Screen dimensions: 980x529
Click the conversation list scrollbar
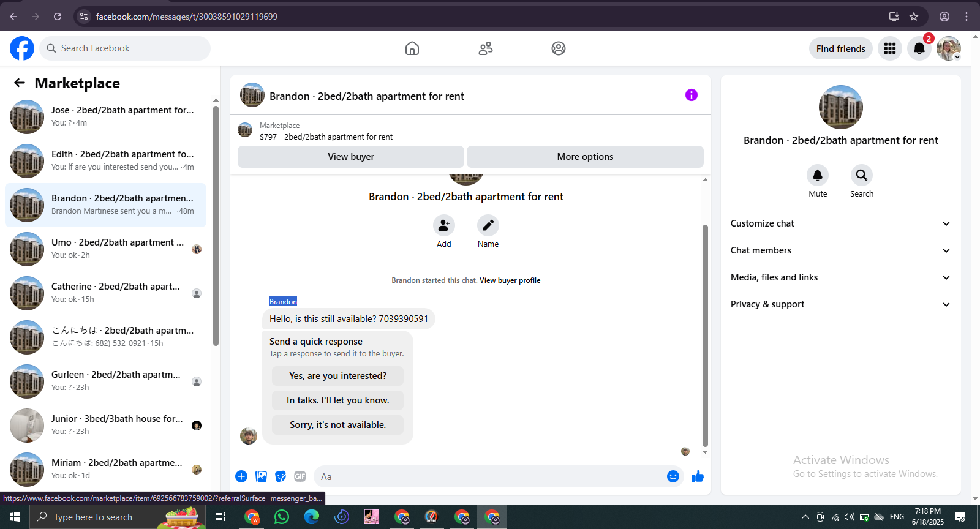pyautogui.click(x=216, y=225)
